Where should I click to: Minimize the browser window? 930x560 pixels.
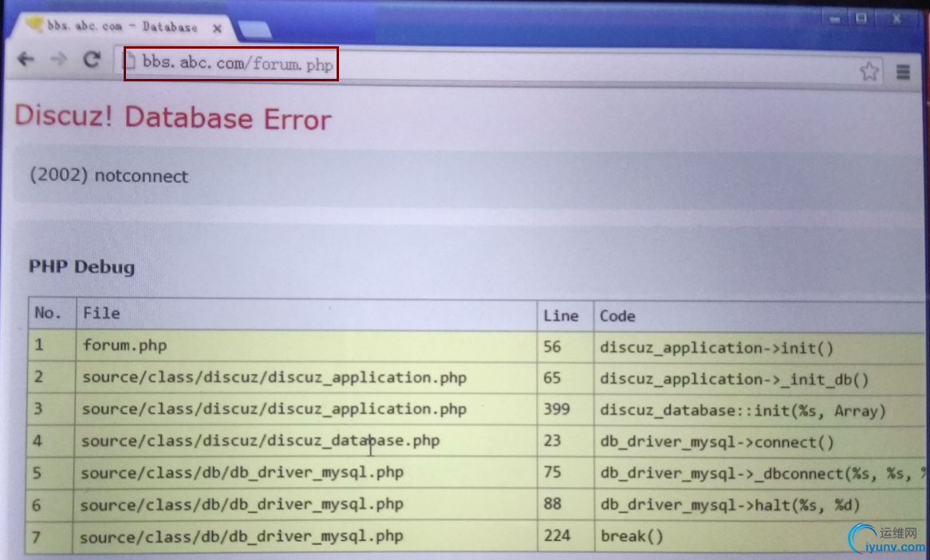click(835, 20)
